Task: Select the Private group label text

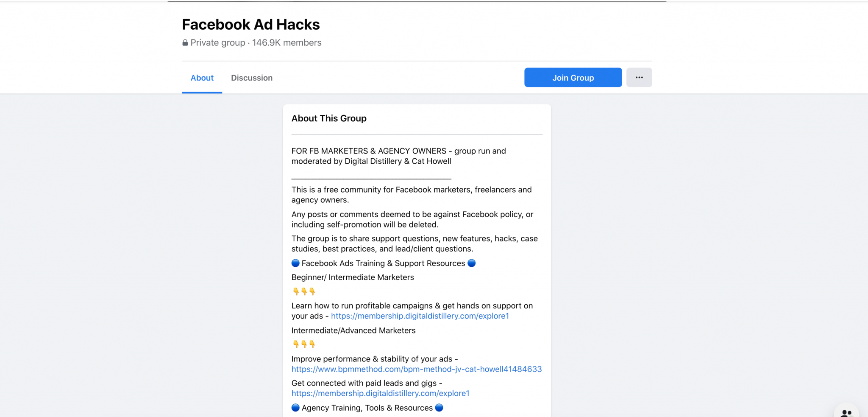Action: pos(218,42)
